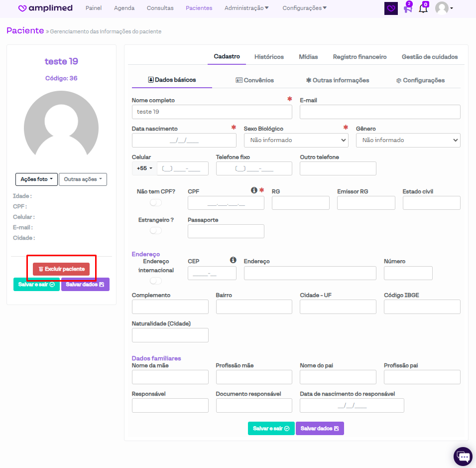Image resolution: width=476 pixels, height=468 pixels.
Task: Toggle Endereço internacional switch
Action: pyautogui.click(x=156, y=281)
